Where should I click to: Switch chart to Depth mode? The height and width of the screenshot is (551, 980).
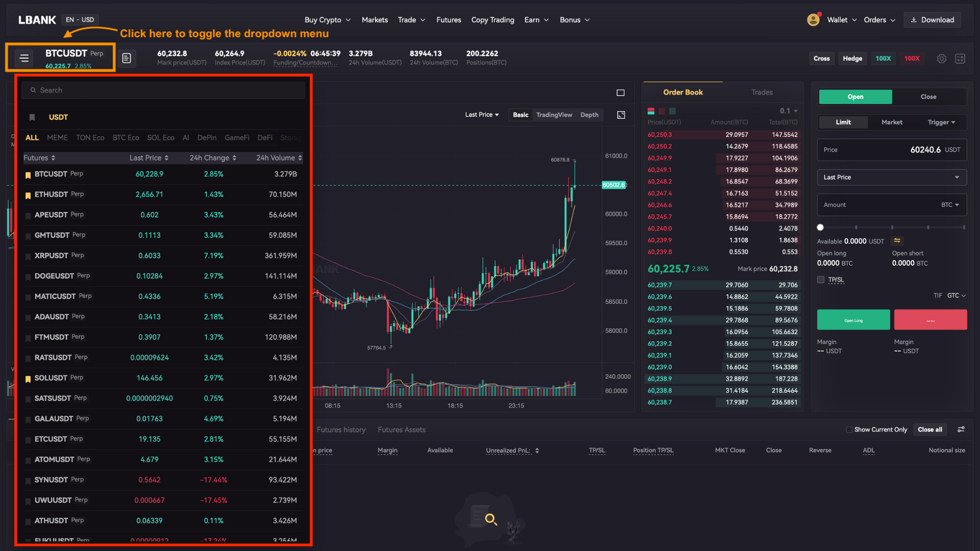(589, 115)
